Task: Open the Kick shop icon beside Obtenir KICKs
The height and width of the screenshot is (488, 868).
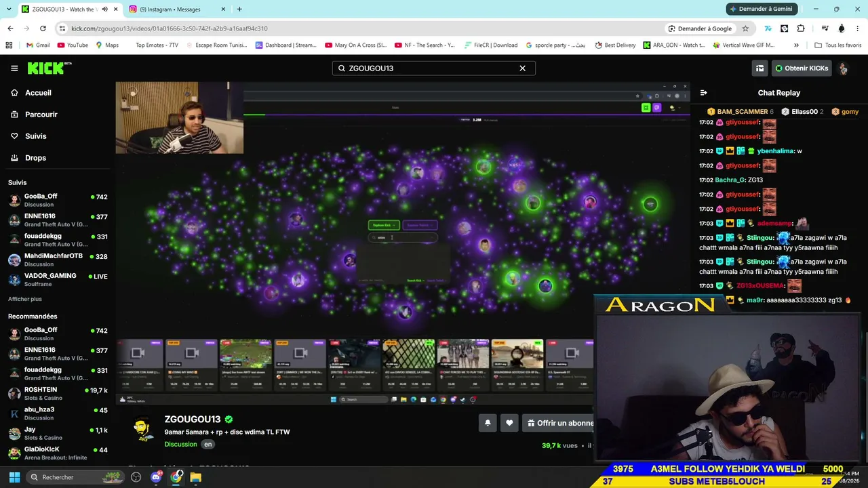Action: pyautogui.click(x=759, y=68)
